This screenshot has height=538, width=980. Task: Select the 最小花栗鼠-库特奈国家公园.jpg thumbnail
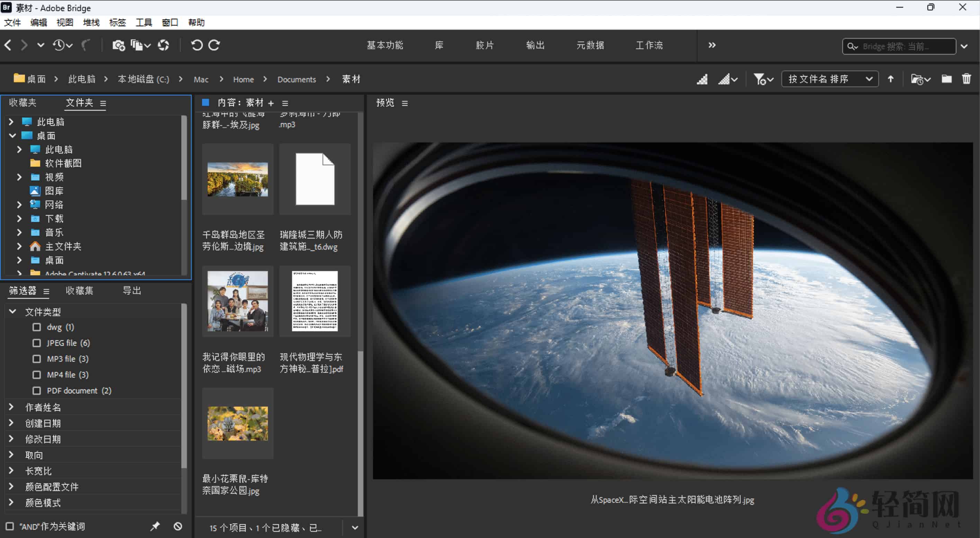(237, 423)
